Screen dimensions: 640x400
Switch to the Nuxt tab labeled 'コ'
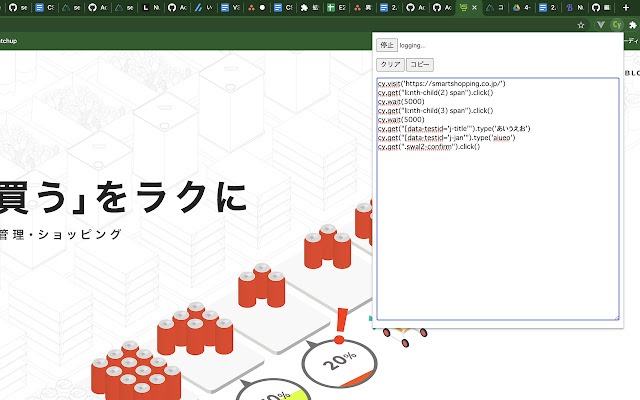[x=495, y=7]
